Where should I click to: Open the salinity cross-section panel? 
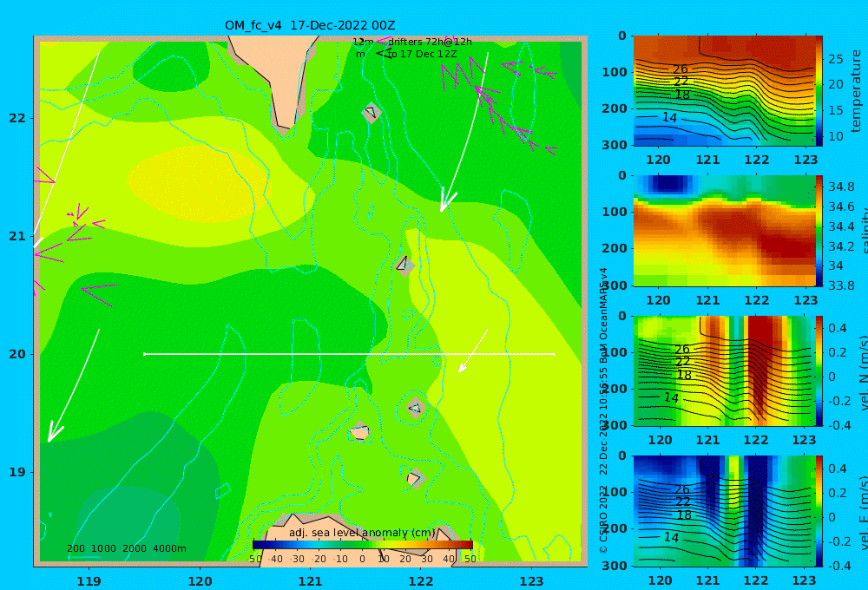(725, 231)
